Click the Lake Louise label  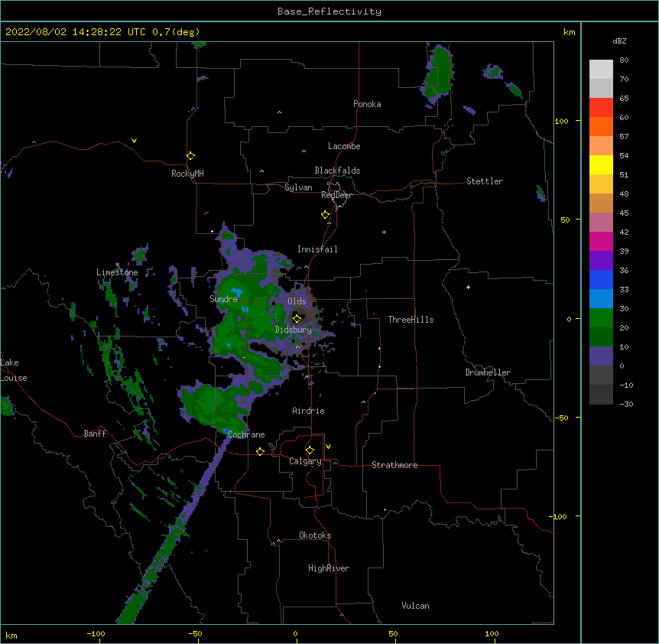coord(14,370)
